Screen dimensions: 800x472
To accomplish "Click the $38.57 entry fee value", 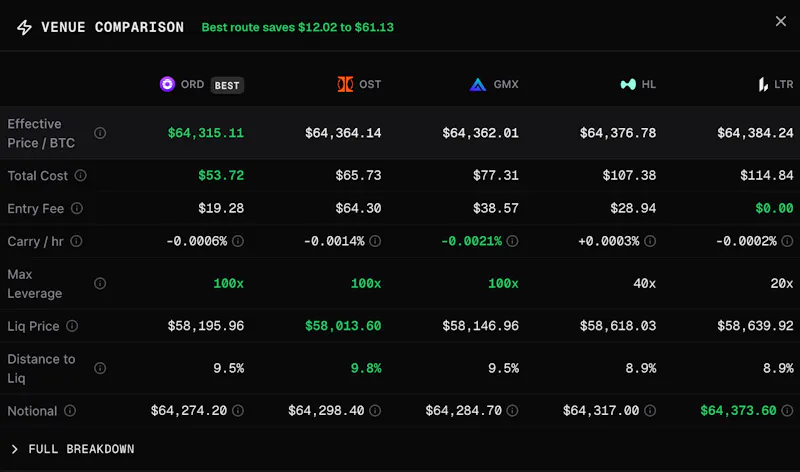I will click(x=495, y=208).
